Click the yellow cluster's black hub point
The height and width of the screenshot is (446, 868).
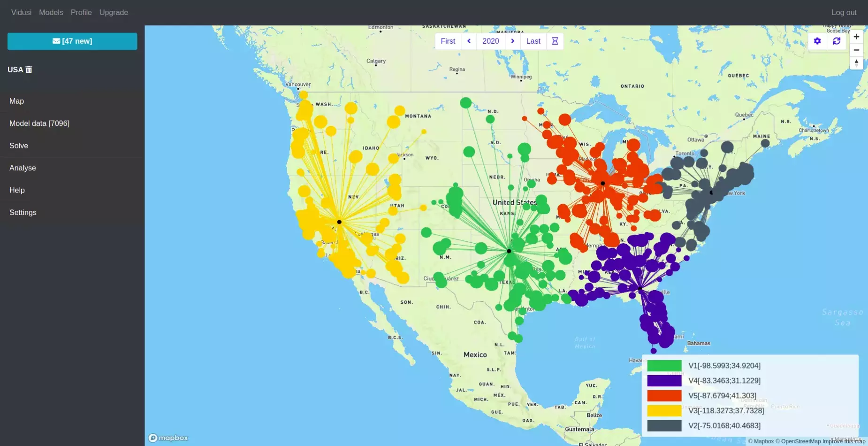[339, 222]
